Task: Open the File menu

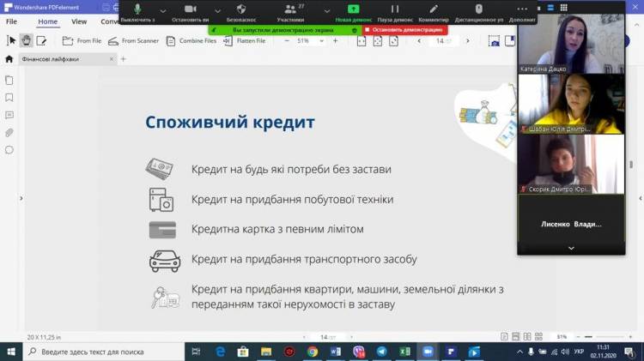Action: coord(11,21)
